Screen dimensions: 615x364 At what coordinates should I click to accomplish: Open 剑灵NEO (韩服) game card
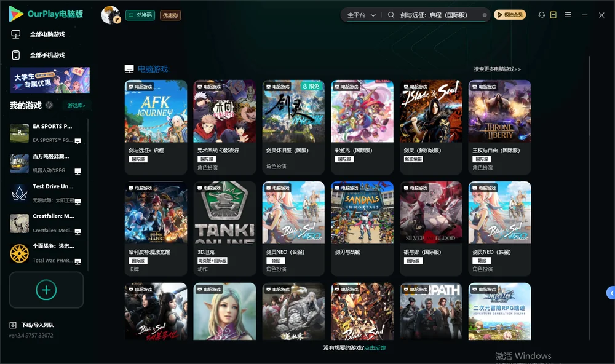(499, 229)
